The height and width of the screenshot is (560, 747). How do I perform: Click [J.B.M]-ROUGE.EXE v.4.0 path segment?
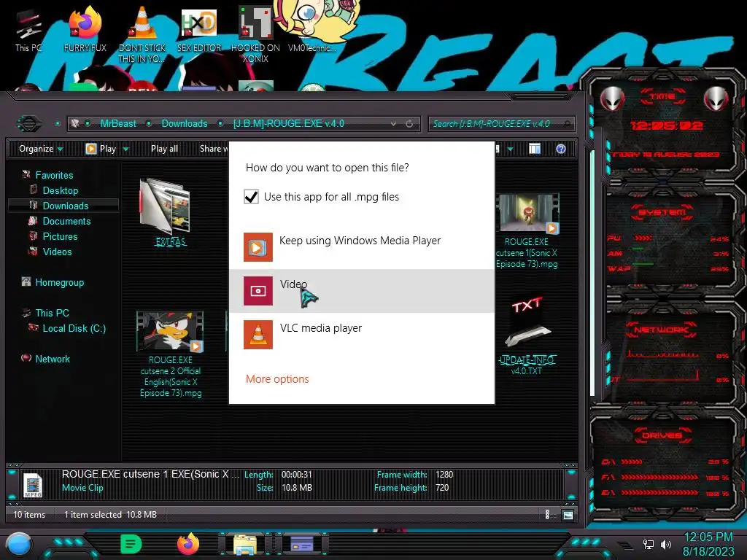pyautogui.click(x=289, y=123)
